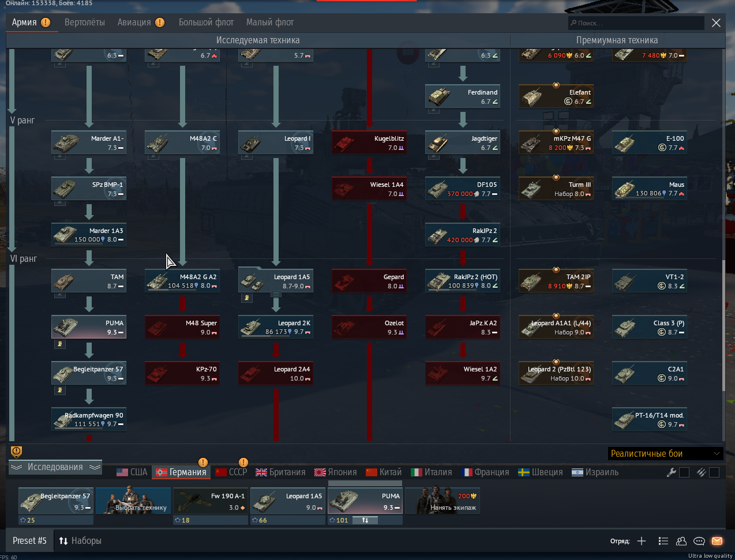Open the squad invite plus icon

click(642, 541)
